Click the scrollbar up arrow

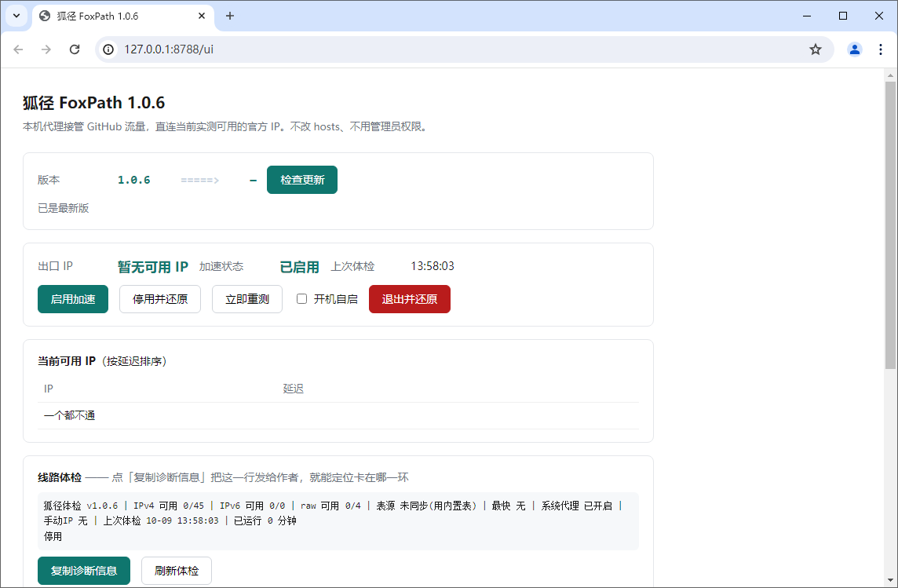point(890,75)
